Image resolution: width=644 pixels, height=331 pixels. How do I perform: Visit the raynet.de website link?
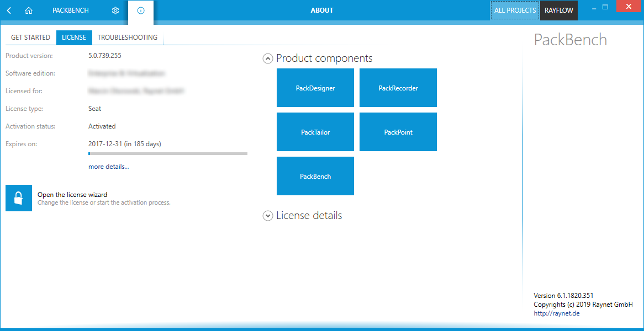(557, 313)
